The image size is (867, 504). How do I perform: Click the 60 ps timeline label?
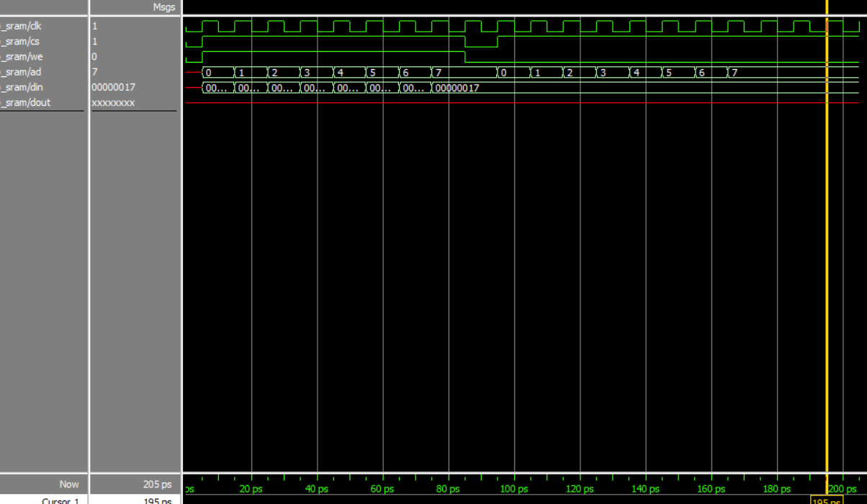pyautogui.click(x=382, y=489)
